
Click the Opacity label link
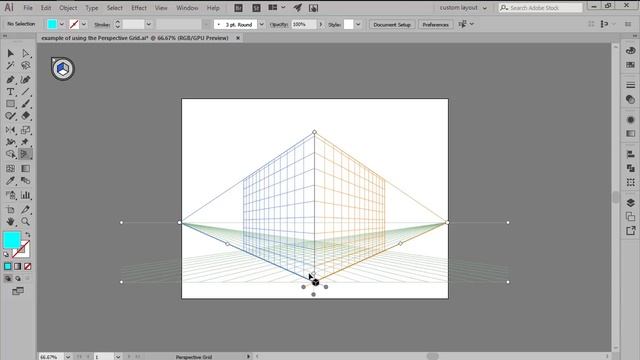(x=279, y=24)
